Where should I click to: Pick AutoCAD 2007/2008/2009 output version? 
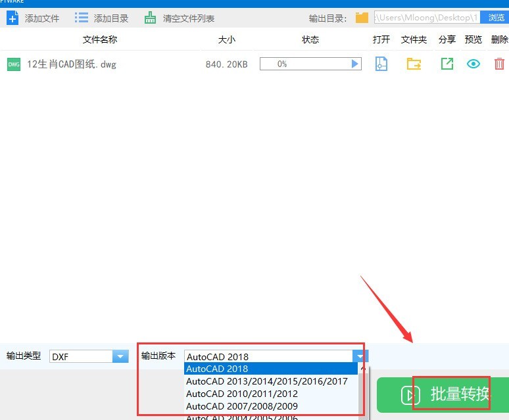242,406
